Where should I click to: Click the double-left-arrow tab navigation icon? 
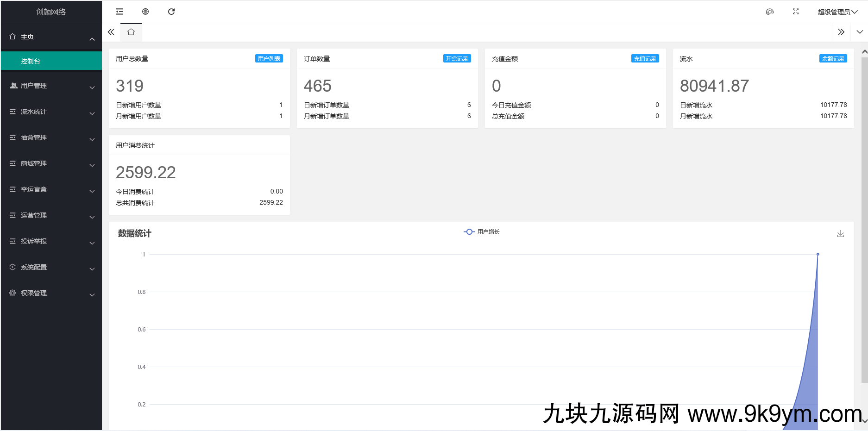[x=111, y=32]
